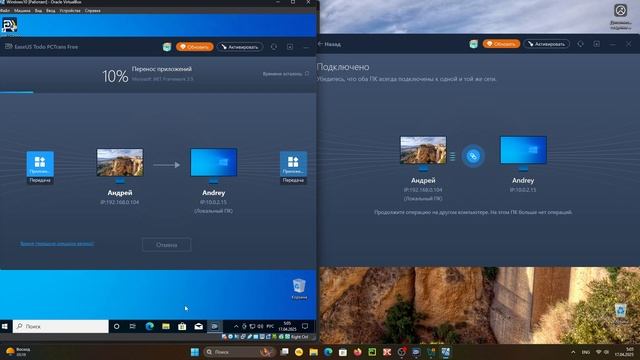Open Microsoft Store in the VM taskbar

coord(182,327)
